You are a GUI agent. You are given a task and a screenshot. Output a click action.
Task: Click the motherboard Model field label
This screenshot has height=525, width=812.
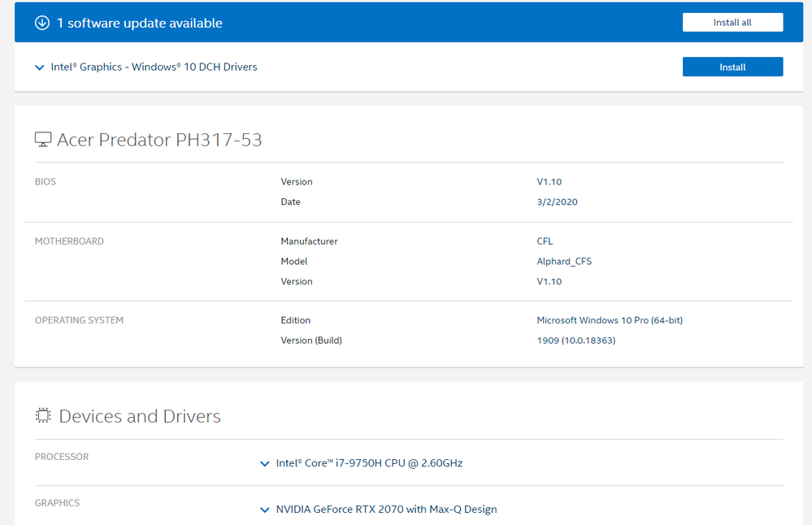[x=294, y=262]
